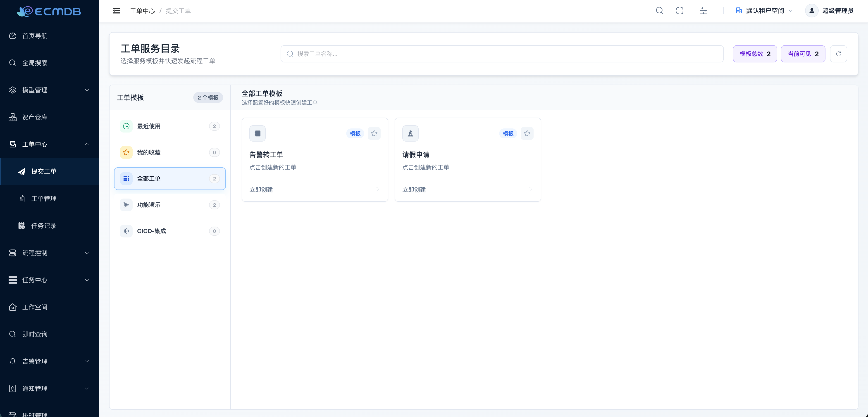868x417 pixels.
Task: Collapse the sidebar with the hamburger icon
Action: [116, 11]
